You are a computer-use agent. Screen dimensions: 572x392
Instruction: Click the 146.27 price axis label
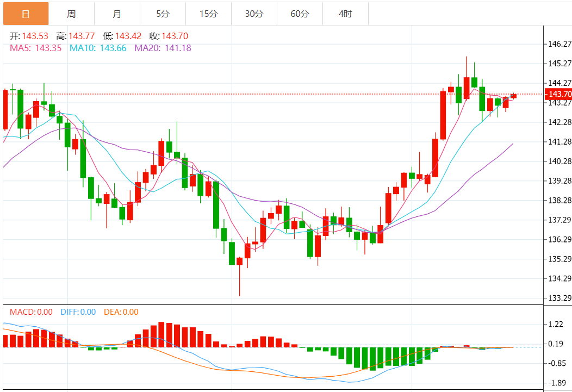pyautogui.click(x=559, y=44)
